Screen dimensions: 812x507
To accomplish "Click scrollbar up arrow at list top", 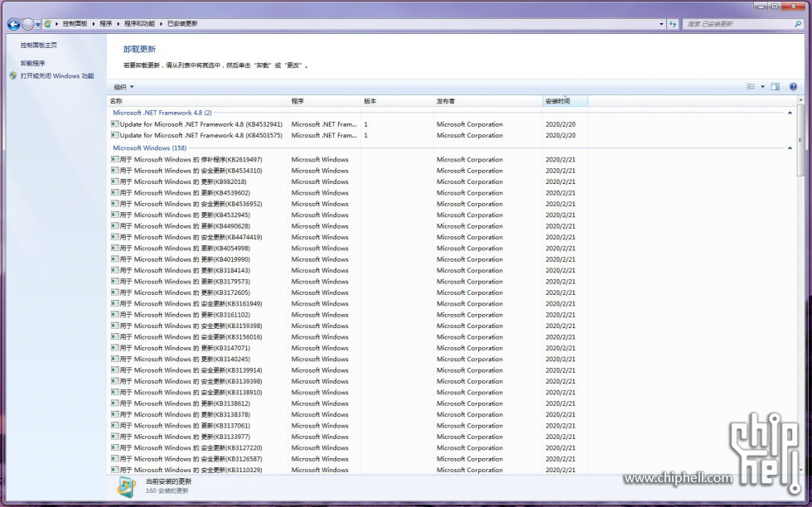I will pos(800,99).
